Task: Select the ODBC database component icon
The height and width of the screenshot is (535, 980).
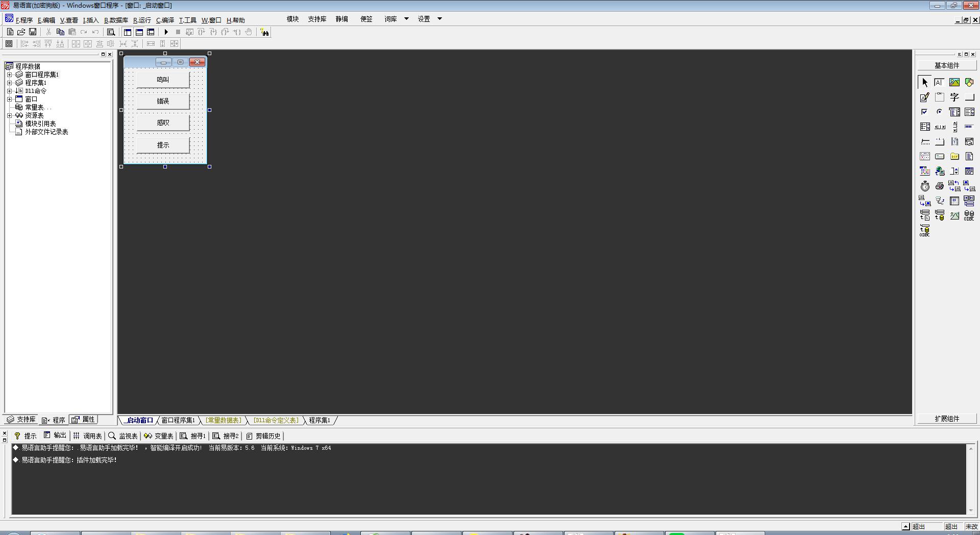Action: (x=969, y=215)
